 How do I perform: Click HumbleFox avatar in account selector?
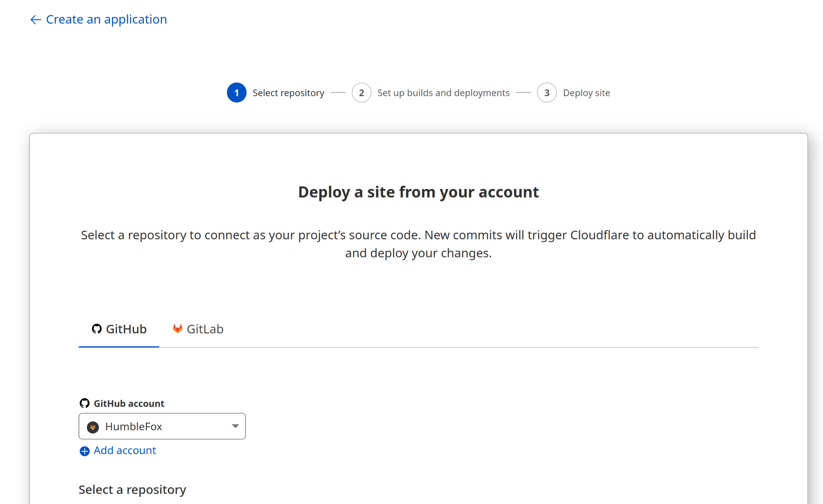coord(93,427)
